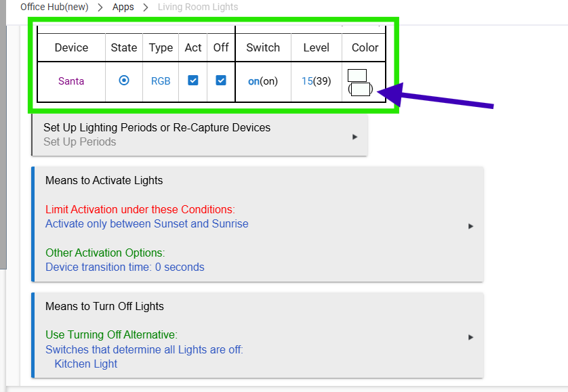Image resolution: width=568 pixels, height=392 pixels.
Task: Click the Kitchen Light switch entry
Action: point(86,364)
